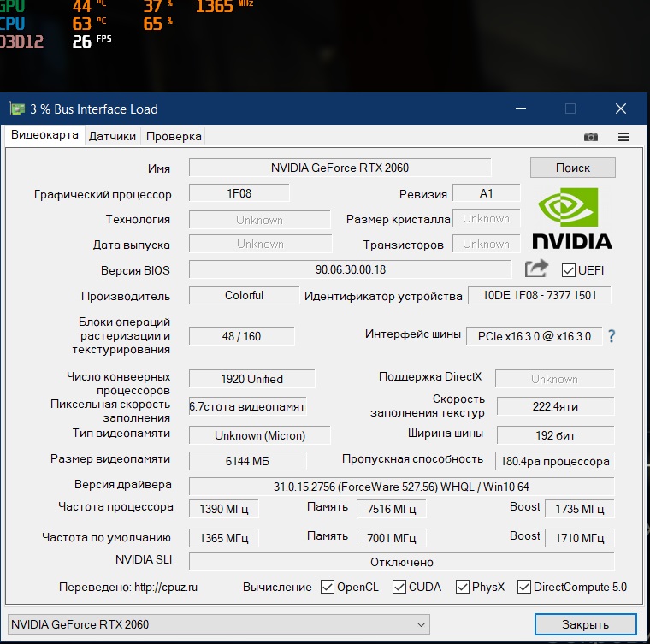Switch to the Датчики tab
650x644 pixels.
click(112, 136)
